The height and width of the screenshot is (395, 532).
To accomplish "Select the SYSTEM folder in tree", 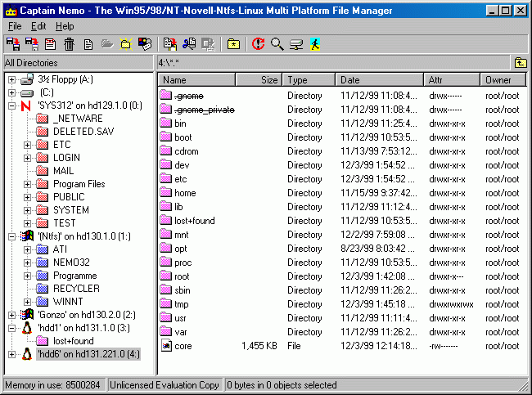I will coord(71,210).
